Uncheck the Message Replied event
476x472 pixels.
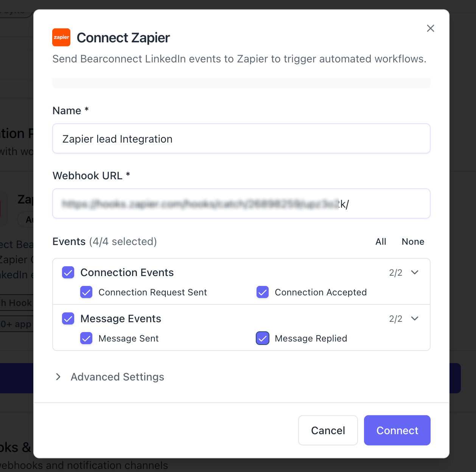click(263, 338)
